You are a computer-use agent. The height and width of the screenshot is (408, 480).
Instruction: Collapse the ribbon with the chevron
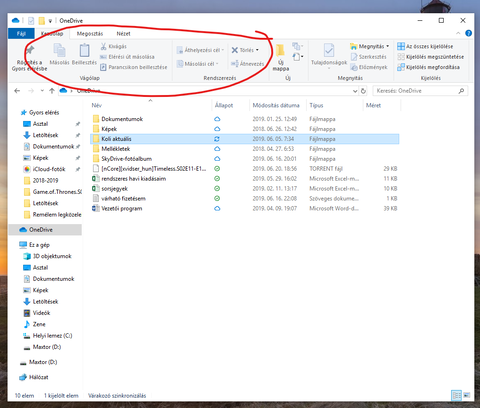[x=458, y=33]
